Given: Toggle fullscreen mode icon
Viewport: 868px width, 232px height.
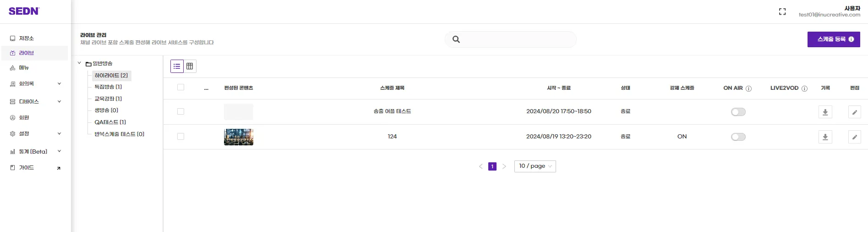Looking at the screenshot, I should point(782,12).
